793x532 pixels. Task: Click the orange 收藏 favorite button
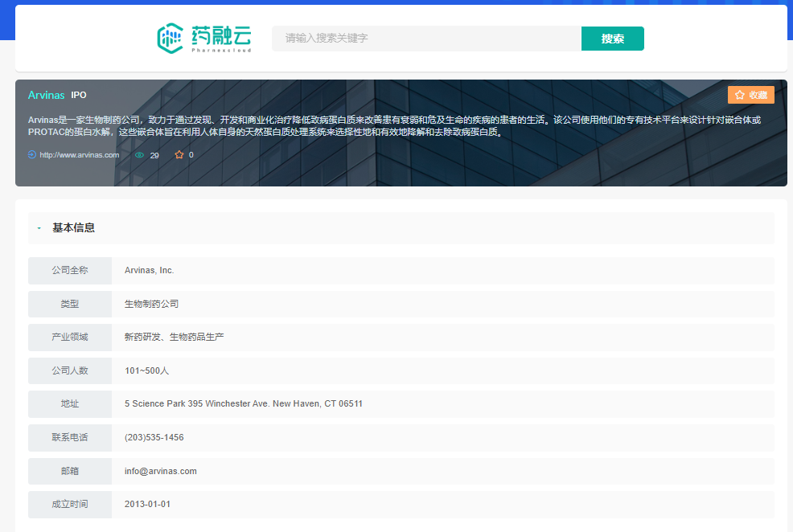[750, 95]
